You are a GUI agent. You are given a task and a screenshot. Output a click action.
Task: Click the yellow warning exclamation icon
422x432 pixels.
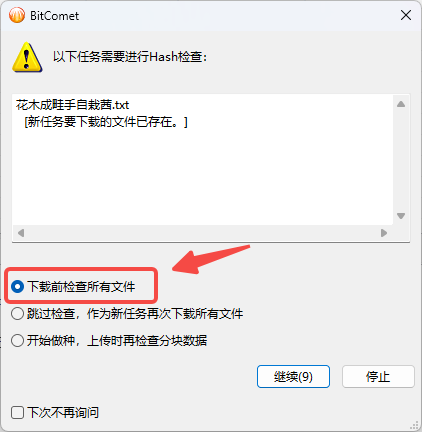pos(27,57)
